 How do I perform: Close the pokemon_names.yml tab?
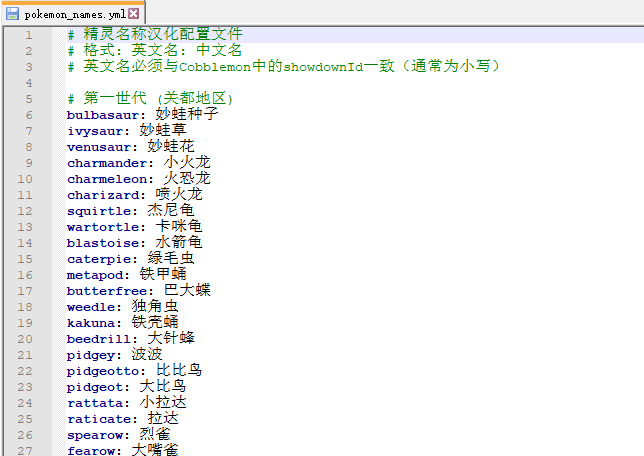click(x=133, y=14)
